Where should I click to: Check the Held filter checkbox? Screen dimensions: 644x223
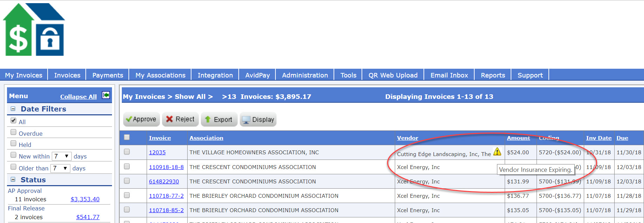13,143
